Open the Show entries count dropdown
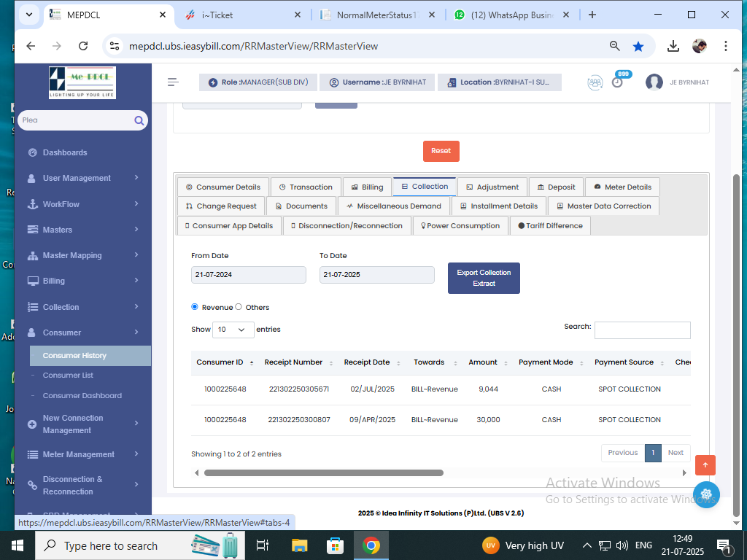 pyautogui.click(x=233, y=330)
